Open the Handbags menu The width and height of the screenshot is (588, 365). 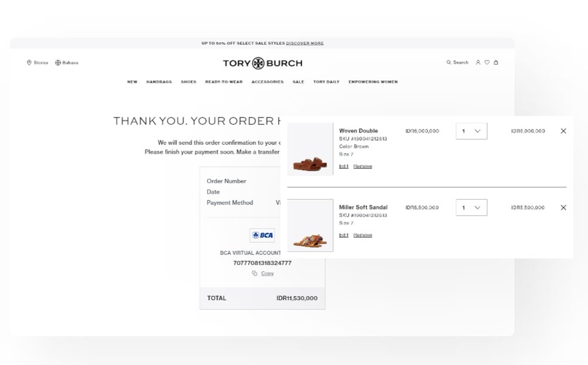pos(159,82)
